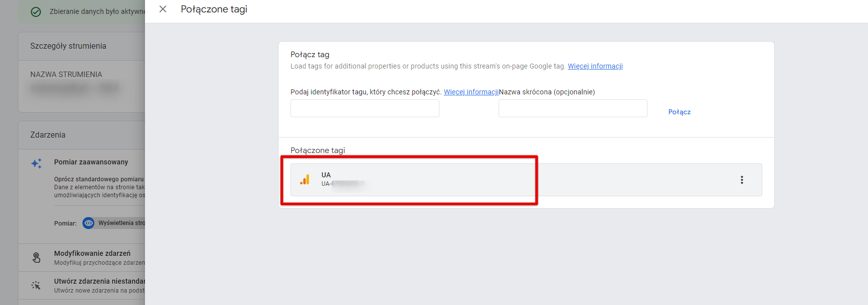This screenshot has width=868, height=305.
Task: Select the connected UA tag row
Action: [526, 180]
